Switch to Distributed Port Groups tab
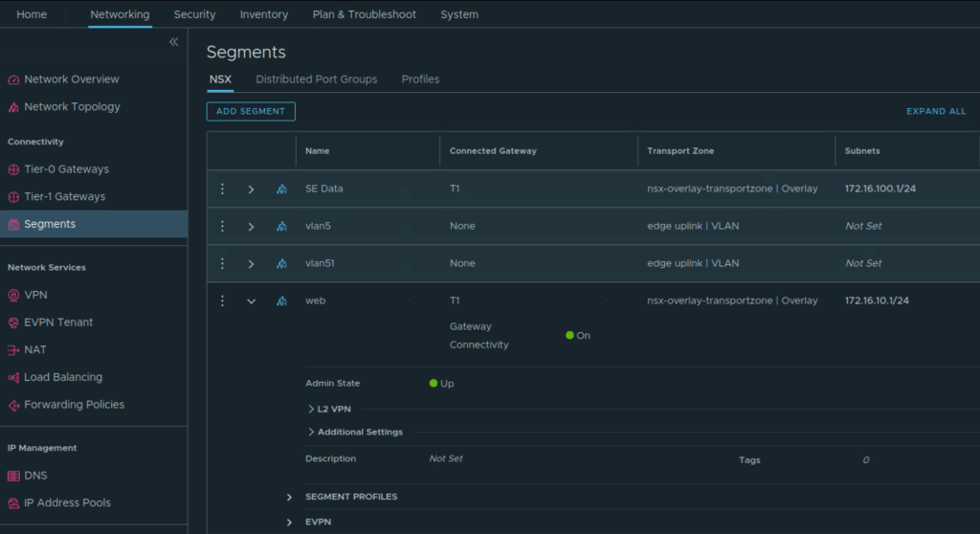 316,79
